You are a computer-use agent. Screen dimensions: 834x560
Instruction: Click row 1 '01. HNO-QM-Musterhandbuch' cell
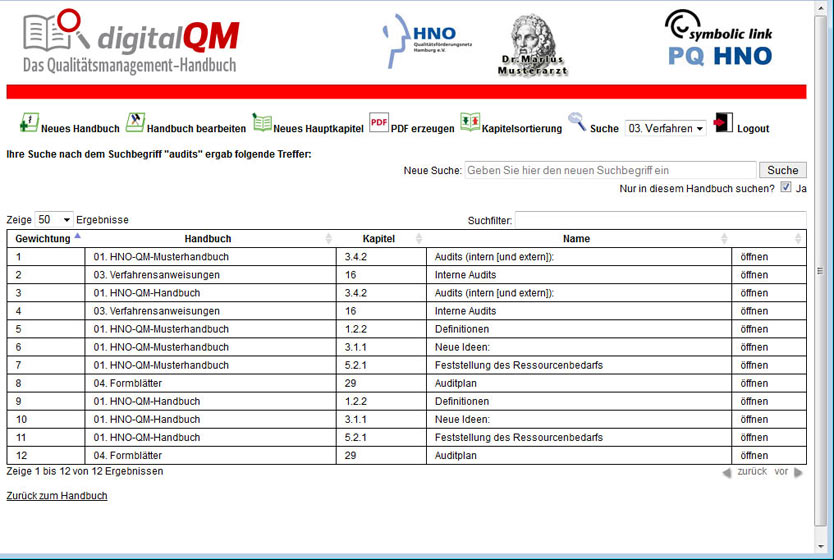211,257
